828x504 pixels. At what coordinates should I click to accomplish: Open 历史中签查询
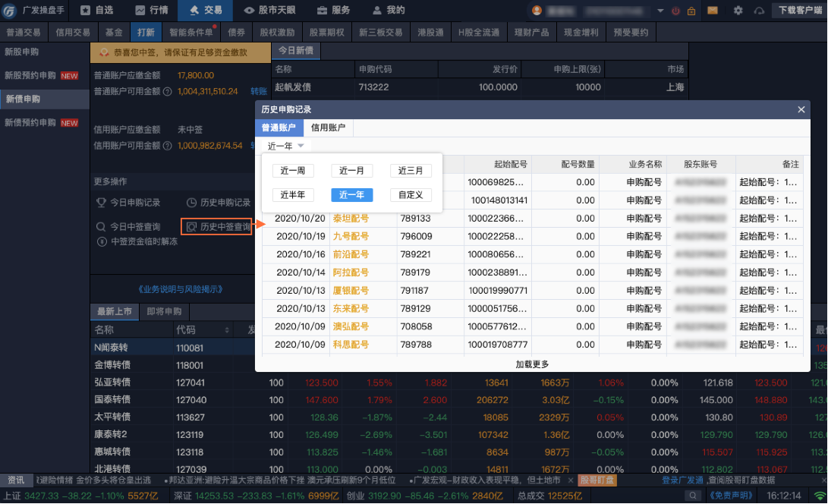click(x=217, y=227)
